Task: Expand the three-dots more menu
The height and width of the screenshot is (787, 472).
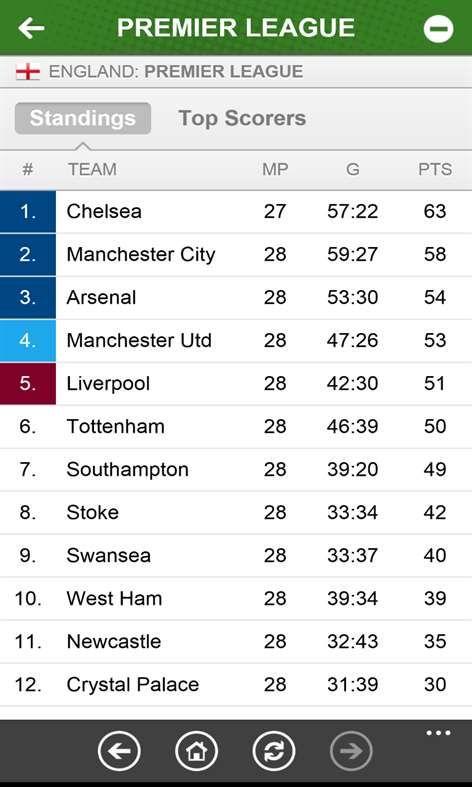Action: (438, 733)
